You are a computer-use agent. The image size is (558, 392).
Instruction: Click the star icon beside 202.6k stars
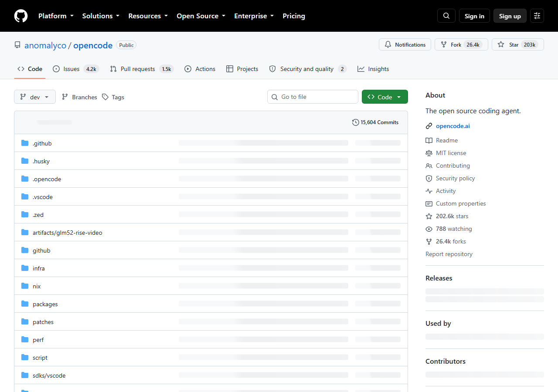[429, 216]
